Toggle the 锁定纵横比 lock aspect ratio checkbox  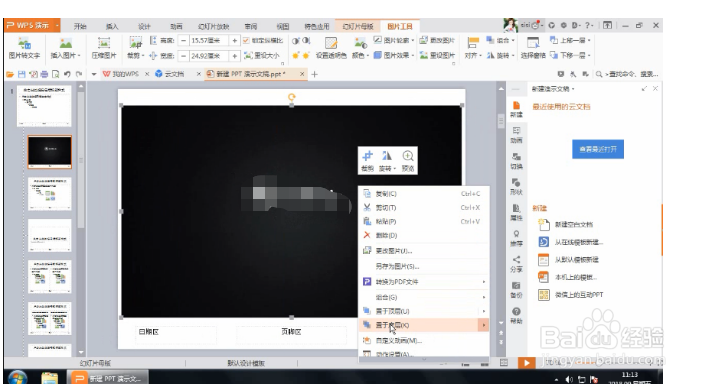click(x=246, y=40)
